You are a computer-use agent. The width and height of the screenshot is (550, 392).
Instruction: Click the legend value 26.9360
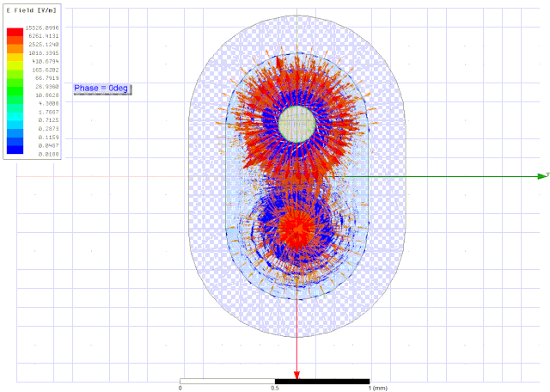coord(47,86)
